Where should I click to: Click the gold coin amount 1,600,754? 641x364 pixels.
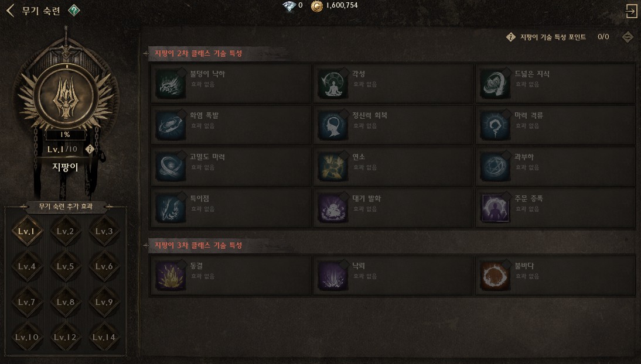[342, 5]
